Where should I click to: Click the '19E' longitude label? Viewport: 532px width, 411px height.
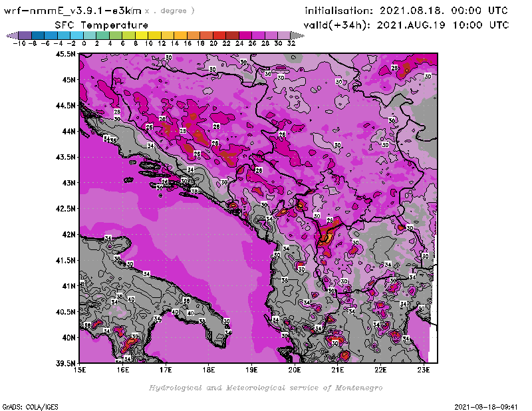(x=251, y=370)
